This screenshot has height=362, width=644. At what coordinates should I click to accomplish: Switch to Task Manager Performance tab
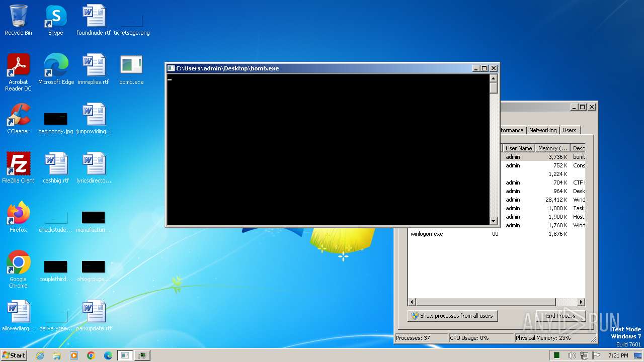coord(512,130)
